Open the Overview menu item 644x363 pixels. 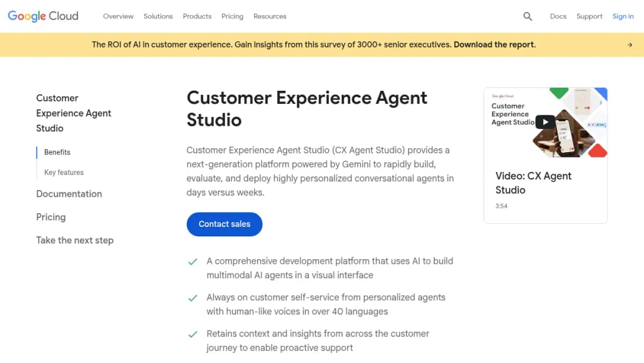point(118,17)
